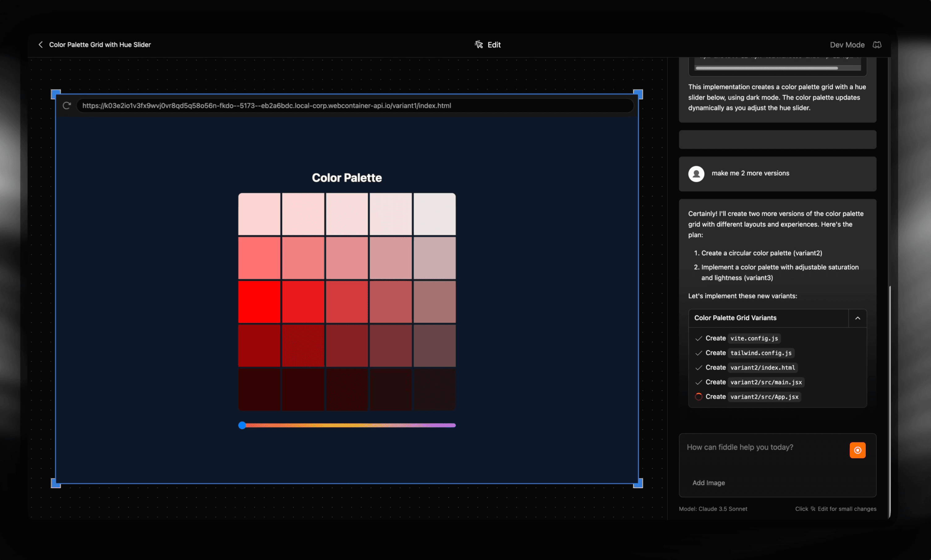Click the chat panel vertical scrollbar
Viewport: 931px width, 560px height.
[890, 402]
